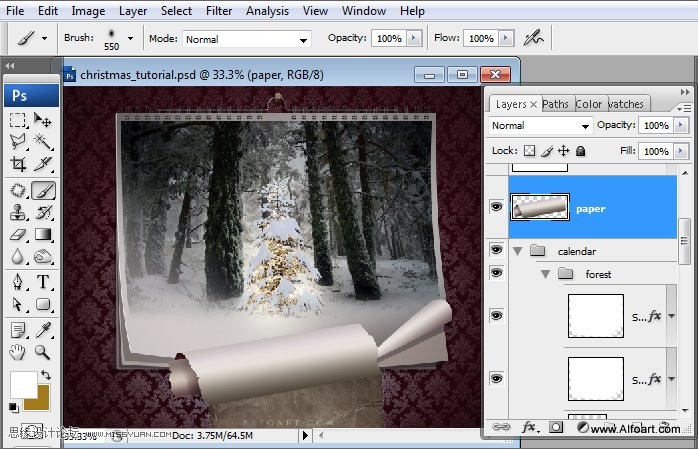This screenshot has width=698, height=449.
Task: Link selected layers
Action: coord(501,428)
